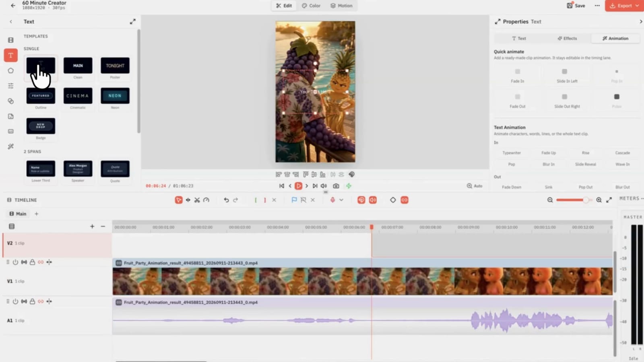Apply the Typewriter text animation

(x=512, y=153)
